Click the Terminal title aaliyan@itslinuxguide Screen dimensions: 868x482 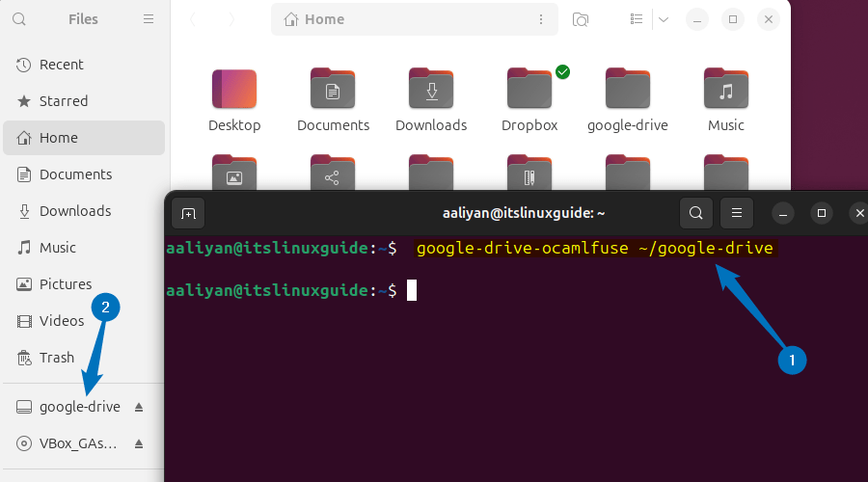(523, 213)
